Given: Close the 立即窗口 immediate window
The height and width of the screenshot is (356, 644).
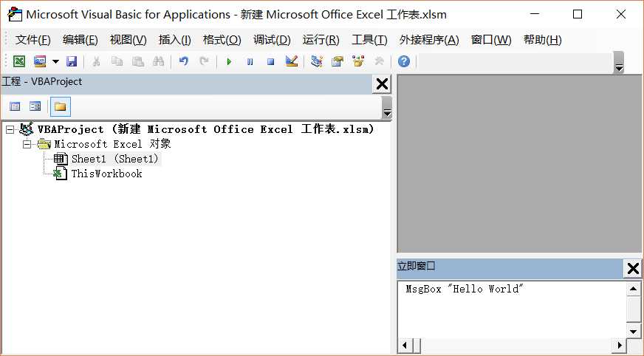Looking at the screenshot, I should coord(633,269).
